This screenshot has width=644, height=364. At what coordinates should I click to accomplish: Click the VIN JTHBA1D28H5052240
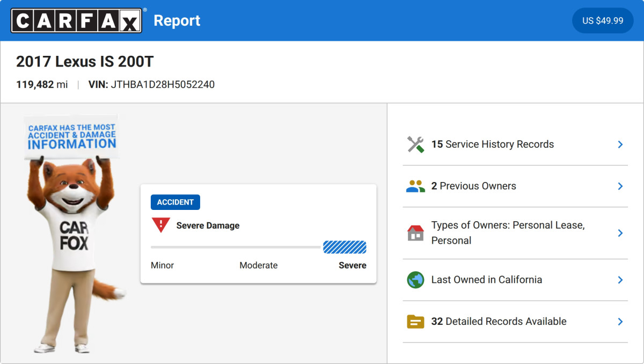(x=152, y=84)
